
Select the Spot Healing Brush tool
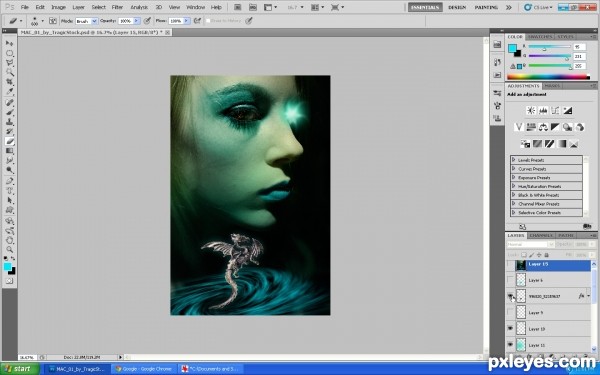coord(10,103)
